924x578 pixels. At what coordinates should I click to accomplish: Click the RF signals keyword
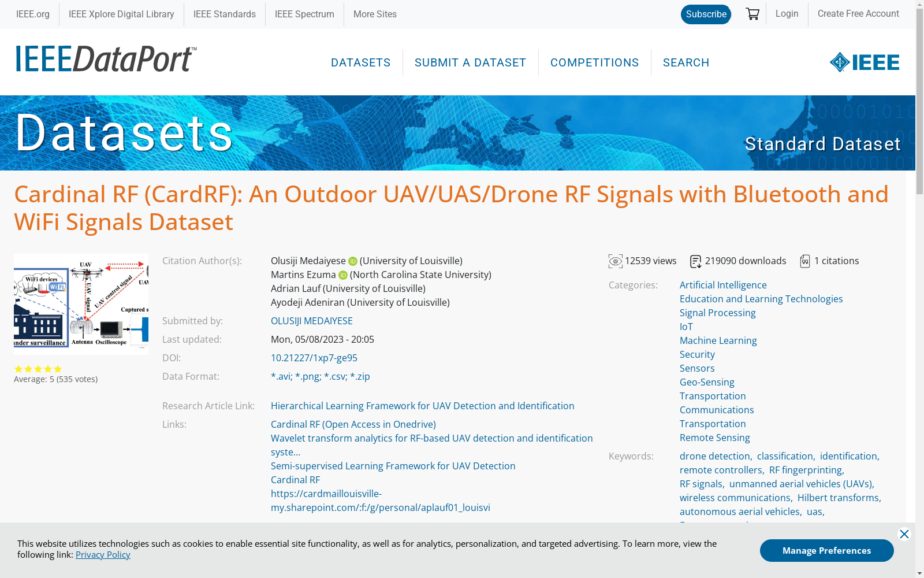point(702,484)
